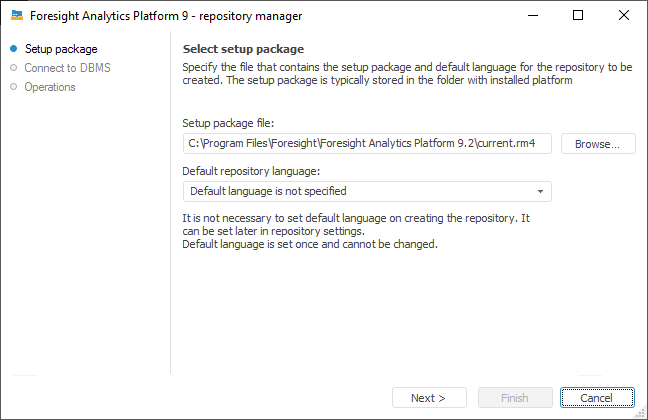The height and width of the screenshot is (420, 648).
Task: Close the repository manager window
Action: (x=624, y=16)
